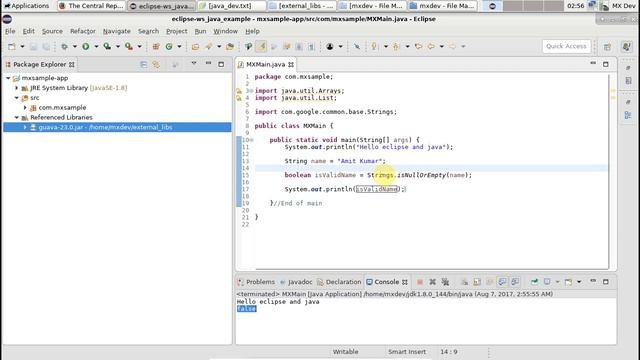
Task: Click the Open Task folder icon
Action: [230, 47]
